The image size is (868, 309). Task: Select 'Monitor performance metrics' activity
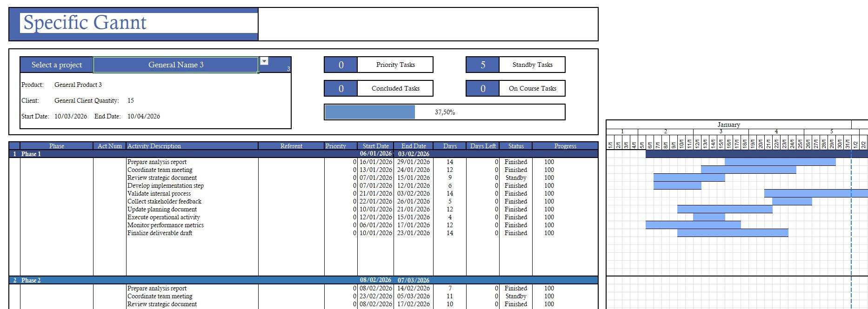[166, 225]
